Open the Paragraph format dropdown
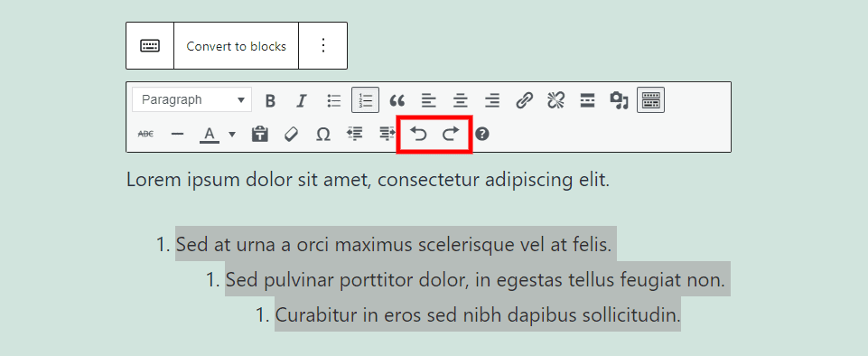This screenshot has height=356, width=868. click(x=192, y=100)
